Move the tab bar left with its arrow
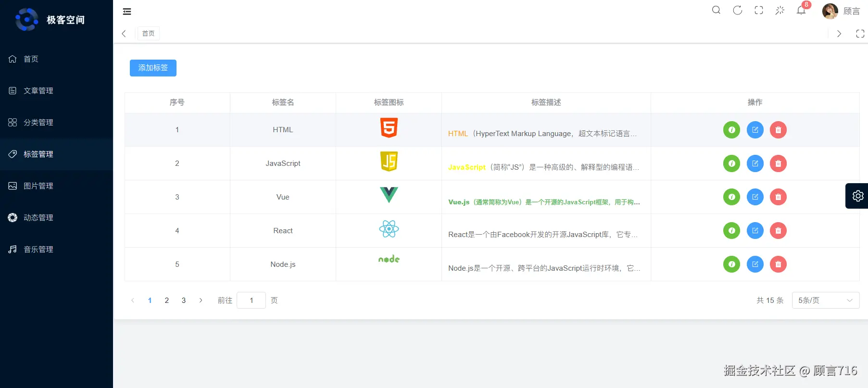The image size is (868, 388). [124, 34]
